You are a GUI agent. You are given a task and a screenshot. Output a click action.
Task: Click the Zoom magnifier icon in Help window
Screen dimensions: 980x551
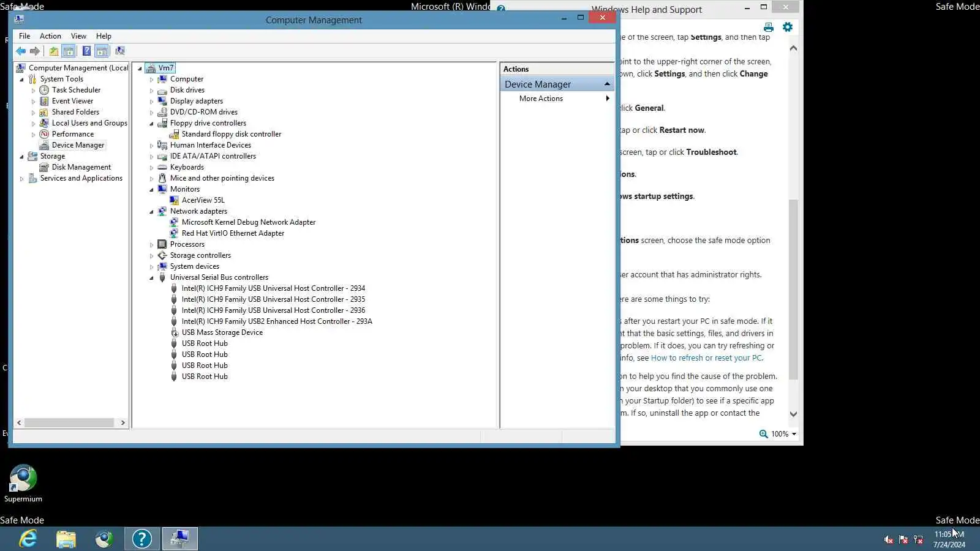[x=763, y=434]
